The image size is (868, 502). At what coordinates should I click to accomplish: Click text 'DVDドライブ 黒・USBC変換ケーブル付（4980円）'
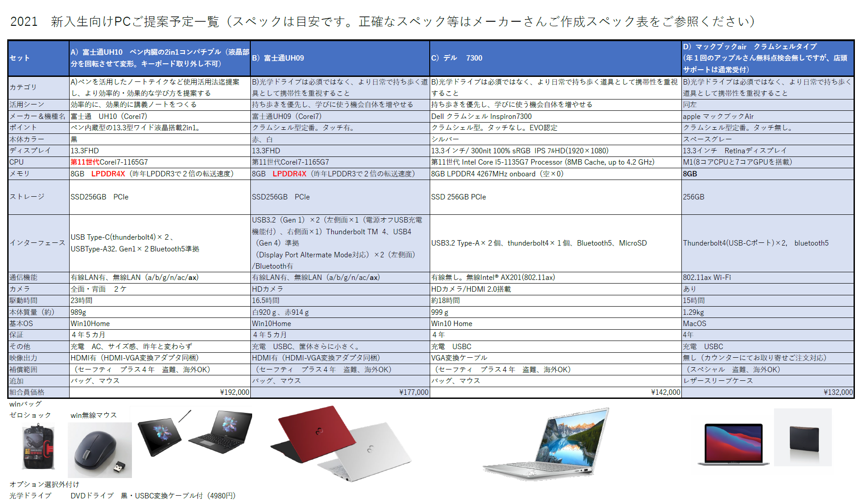153,496
